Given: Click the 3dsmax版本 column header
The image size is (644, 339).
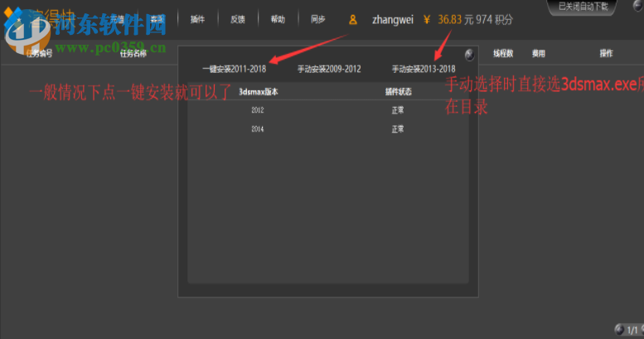Looking at the screenshot, I should tap(259, 92).
